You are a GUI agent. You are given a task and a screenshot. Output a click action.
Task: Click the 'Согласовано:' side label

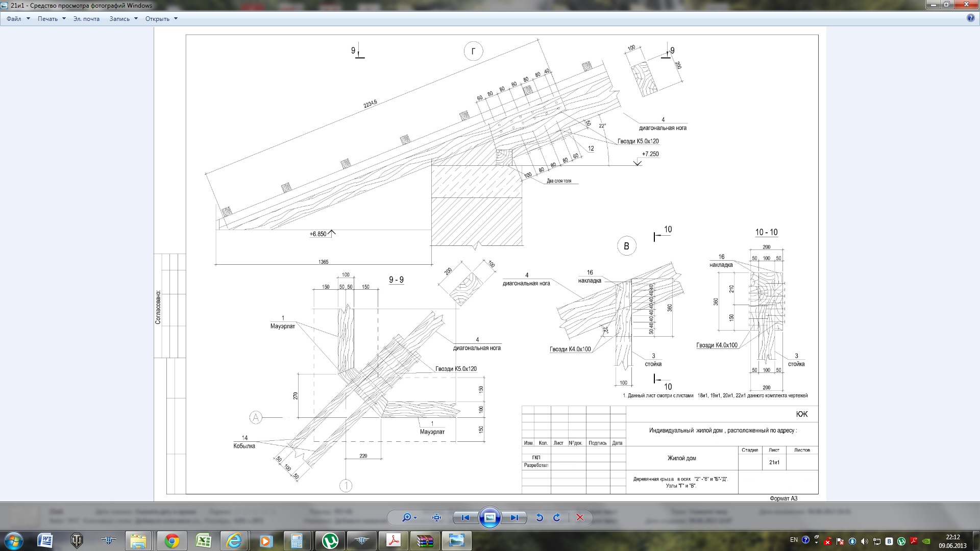(x=158, y=308)
